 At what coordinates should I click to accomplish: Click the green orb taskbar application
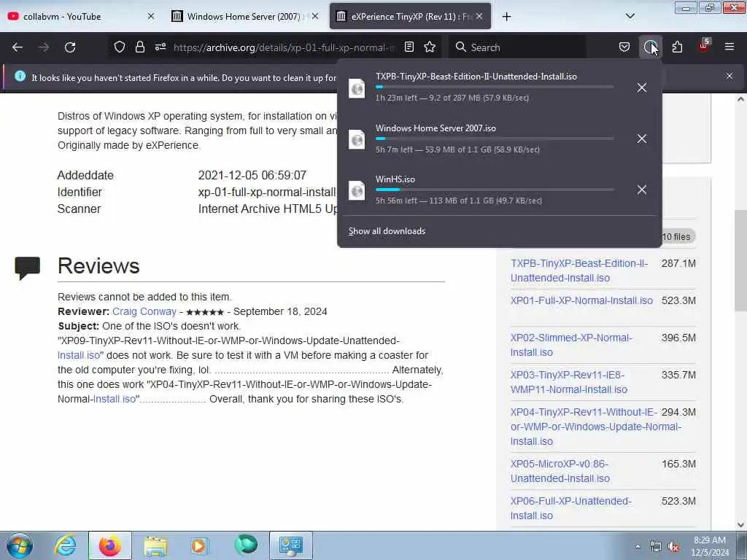tap(246, 545)
